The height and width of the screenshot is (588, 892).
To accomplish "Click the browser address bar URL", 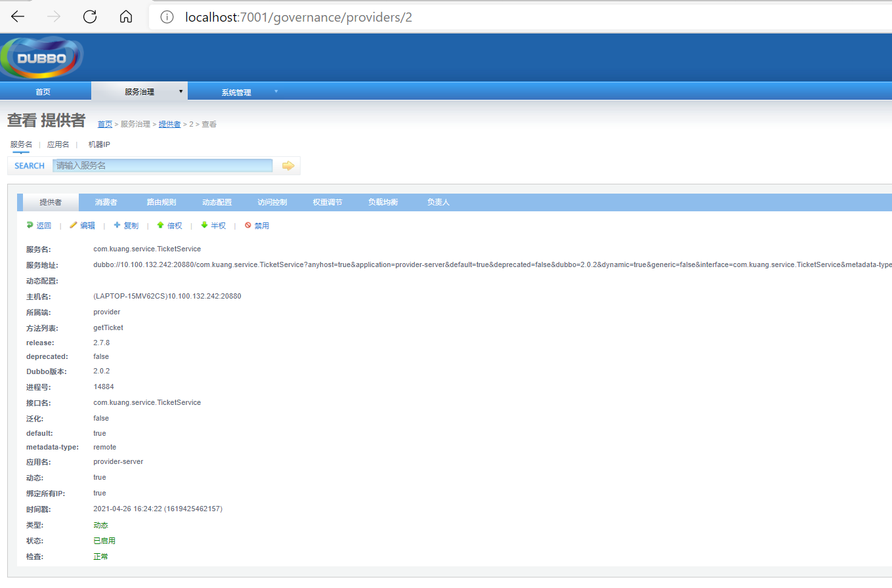I will (x=299, y=17).
